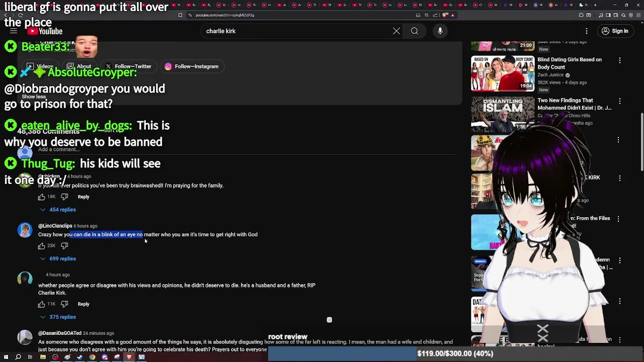Run search with the magnifier button
This screenshot has height=362, width=644.
coord(415,31)
